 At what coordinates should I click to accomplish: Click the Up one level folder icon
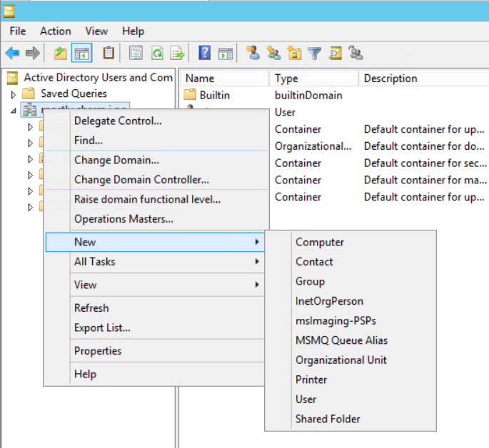(x=60, y=53)
